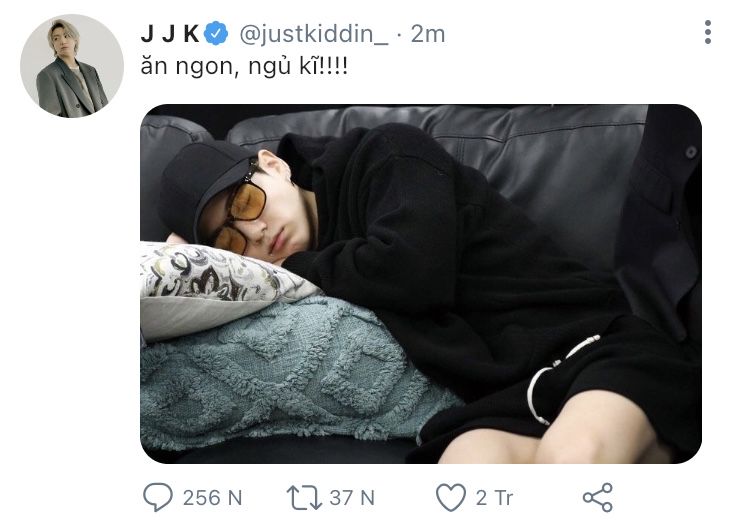The image size is (750, 525).
Task: Like the tweet with the heart icon
Action: point(451,498)
